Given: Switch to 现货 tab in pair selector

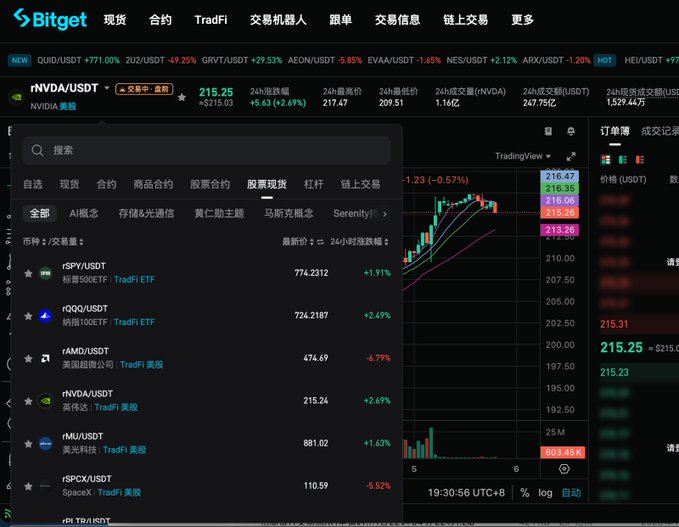Looking at the screenshot, I should click(69, 184).
